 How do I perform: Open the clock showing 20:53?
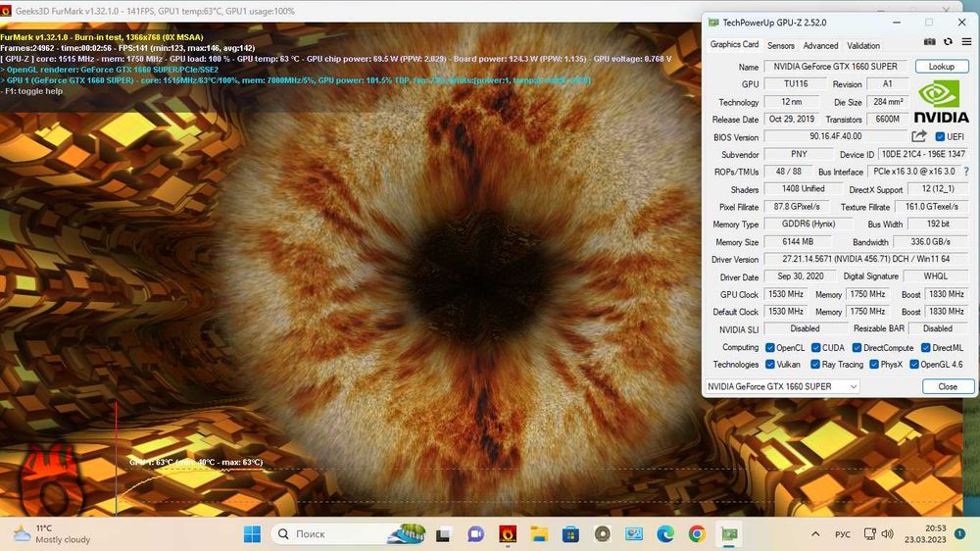pyautogui.click(x=926, y=534)
